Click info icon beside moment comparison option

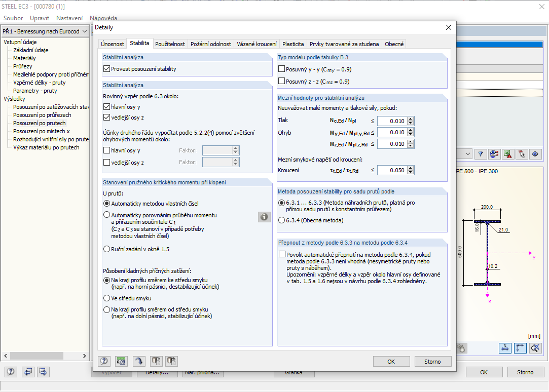pyautogui.click(x=264, y=217)
